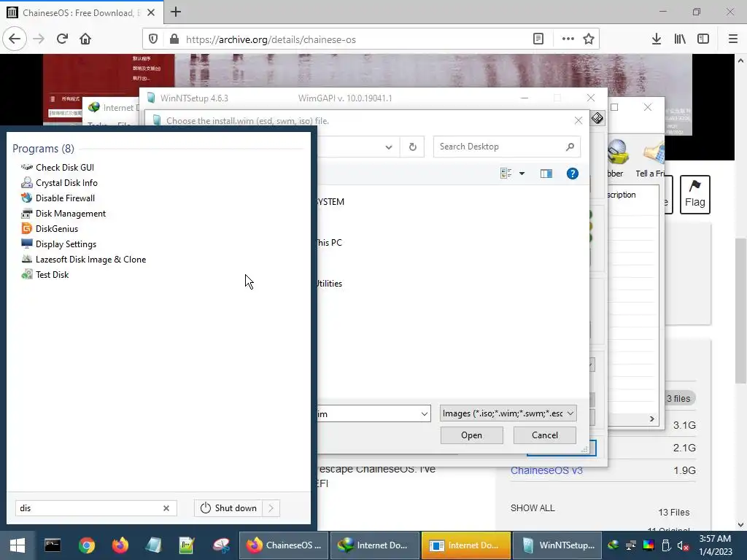Click the right arrow of horizontal scrollbar in Internet Download window
Image resolution: width=747 pixels, height=560 pixels.
tap(652, 419)
